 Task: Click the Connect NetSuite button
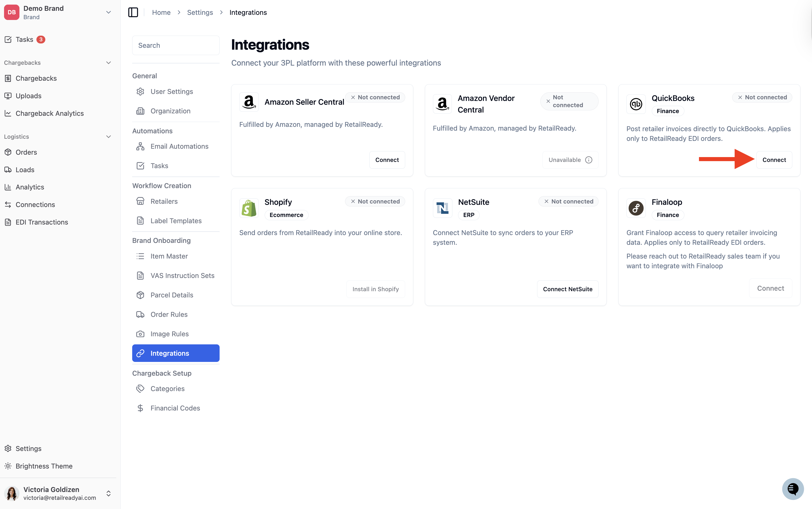click(567, 289)
